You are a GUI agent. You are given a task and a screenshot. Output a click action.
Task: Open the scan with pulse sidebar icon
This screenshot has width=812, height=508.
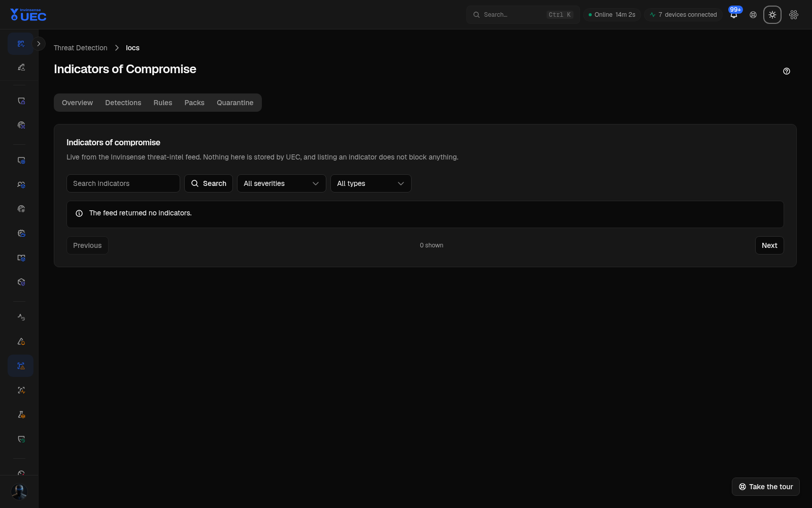click(x=21, y=390)
